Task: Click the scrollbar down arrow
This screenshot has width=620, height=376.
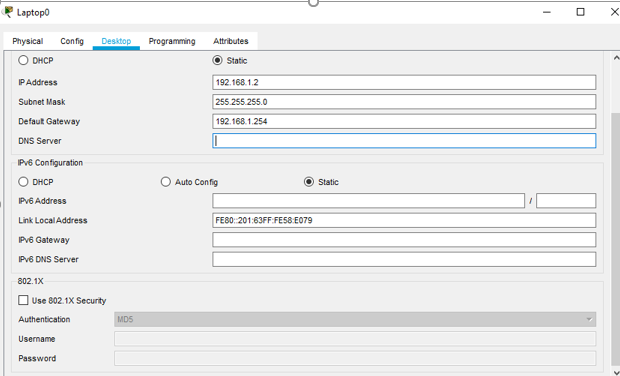Action: pos(616,372)
